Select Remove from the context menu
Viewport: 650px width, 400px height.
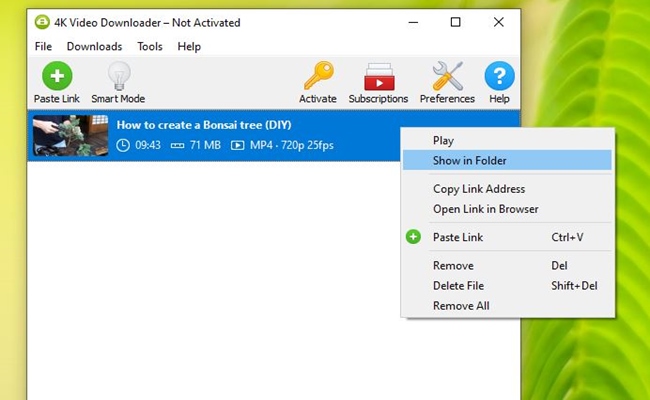507,265
